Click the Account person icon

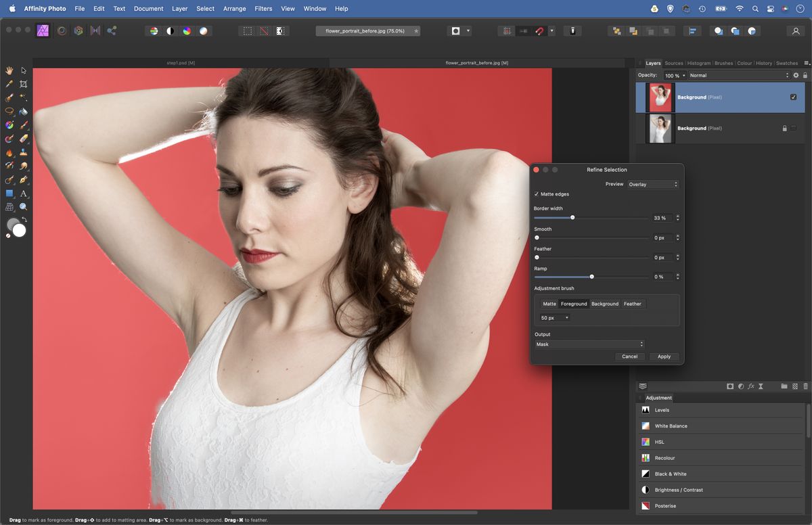click(x=796, y=30)
